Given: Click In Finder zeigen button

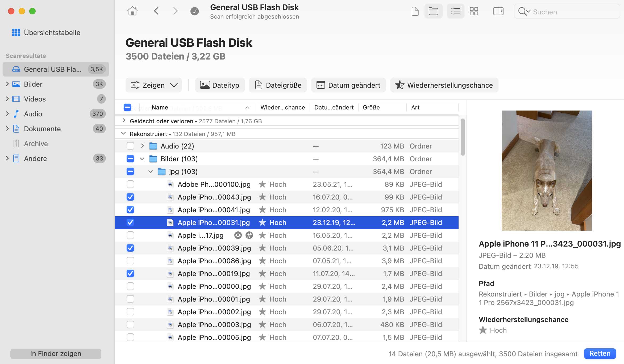Looking at the screenshot, I should pyautogui.click(x=56, y=353).
